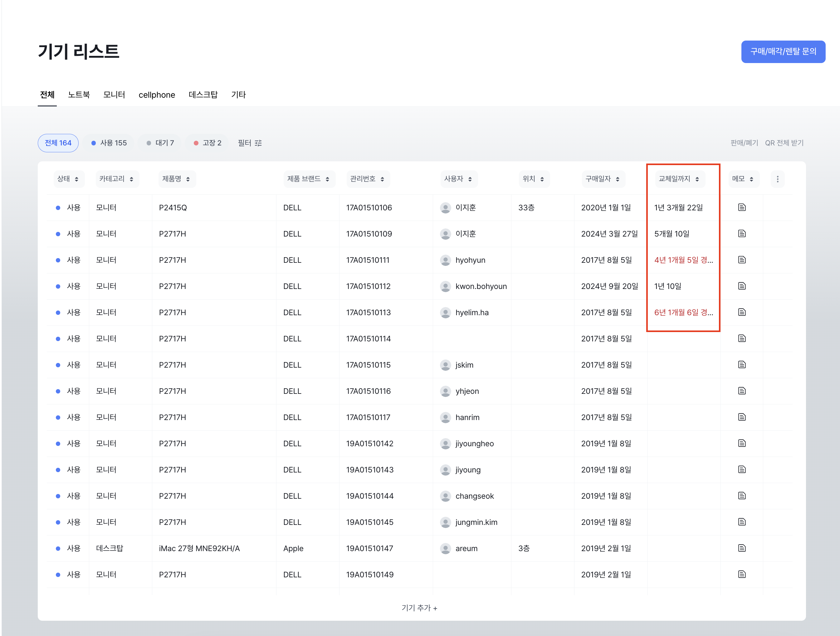Click 기기 추가 + to add device
The image size is (840, 636).
coord(419,608)
